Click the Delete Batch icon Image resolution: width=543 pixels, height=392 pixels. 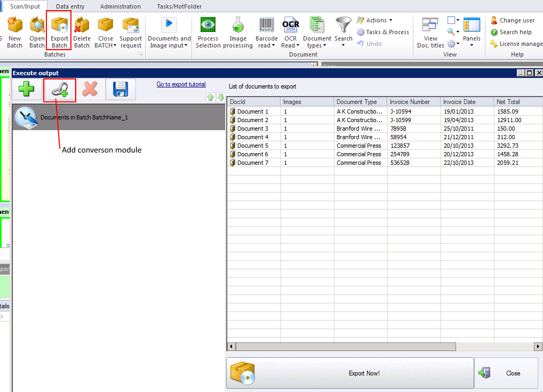(x=82, y=33)
